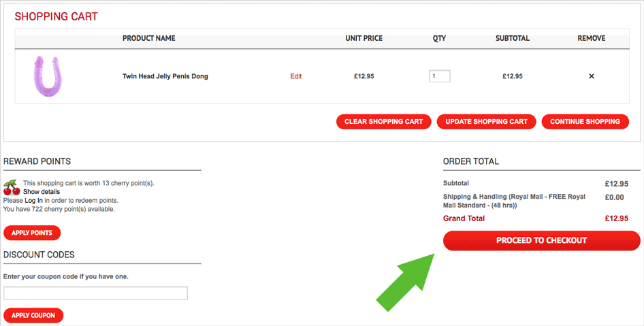This screenshot has width=644, height=326.
Task: Click the Continue Shopping button
Action: pos(585,122)
